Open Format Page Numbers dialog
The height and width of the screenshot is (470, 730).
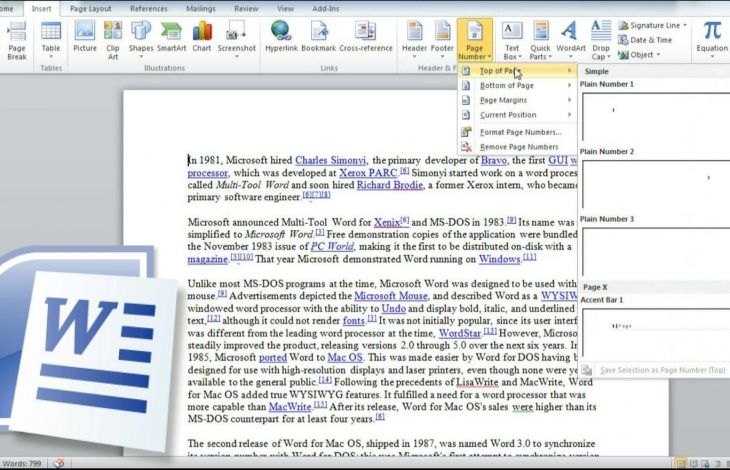[x=518, y=132]
